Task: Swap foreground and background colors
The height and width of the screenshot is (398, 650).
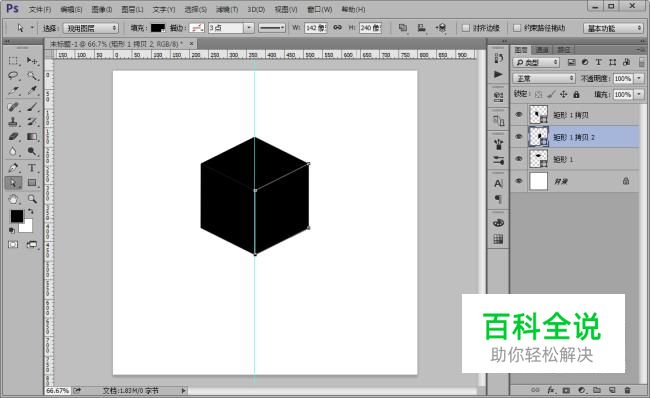Action: [x=30, y=211]
